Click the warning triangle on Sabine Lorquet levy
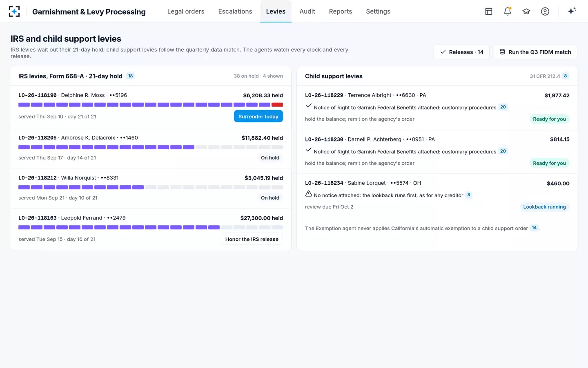588x368 pixels. pos(309,194)
